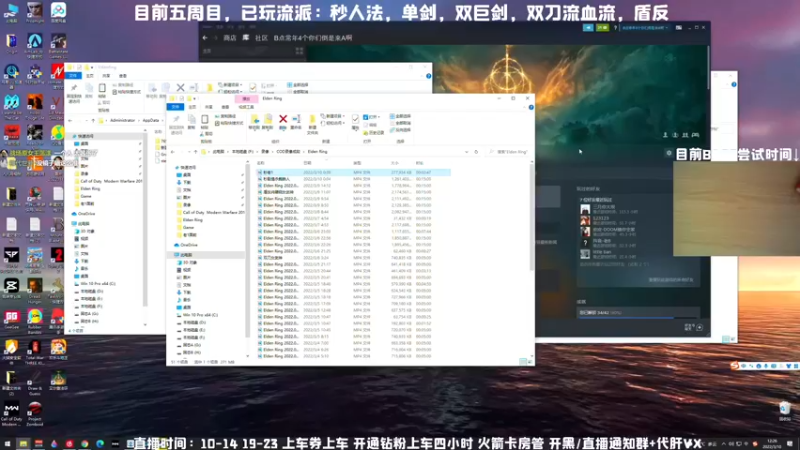Click the Select All option in Elden Ring ribbon
The width and height of the screenshot is (800, 450).
(x=401, y=116)
